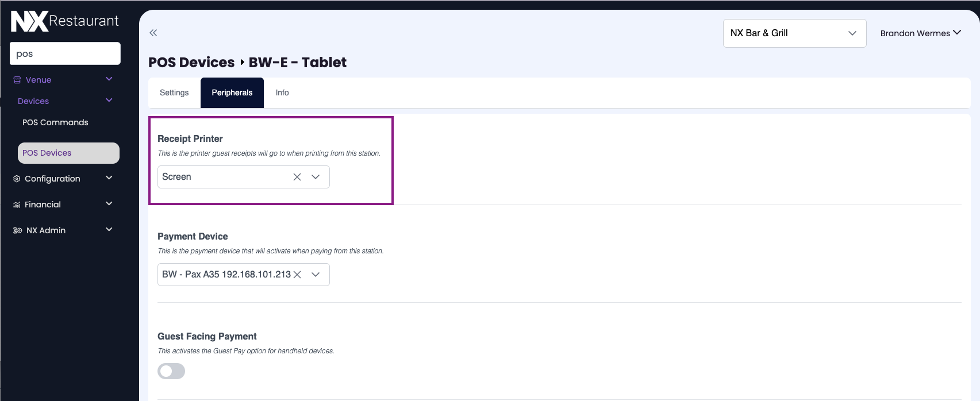Click the Configuration gear icon

pos(17,179)
